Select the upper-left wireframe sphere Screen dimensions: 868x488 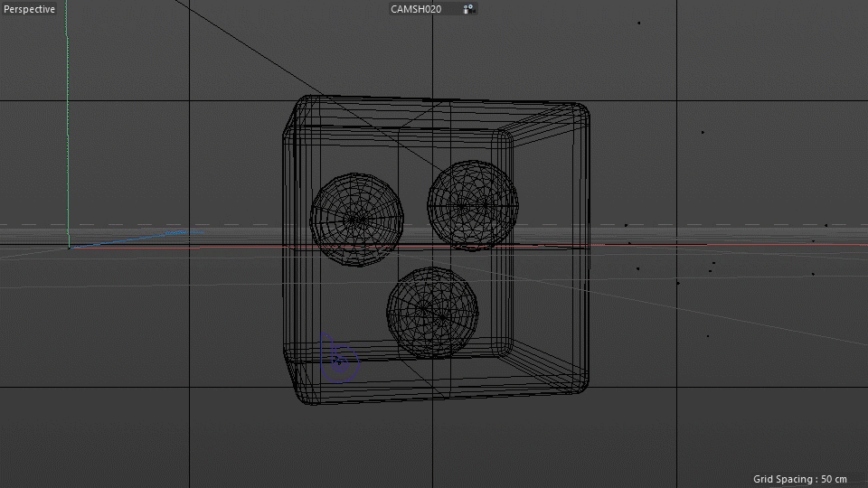click(x=356, y=220)
